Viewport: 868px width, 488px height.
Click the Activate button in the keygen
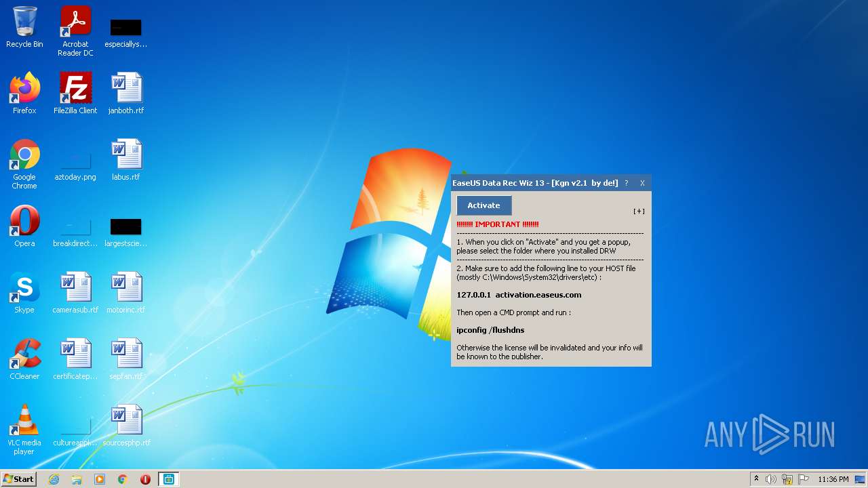pyautogui.click(x=484, y=205)
